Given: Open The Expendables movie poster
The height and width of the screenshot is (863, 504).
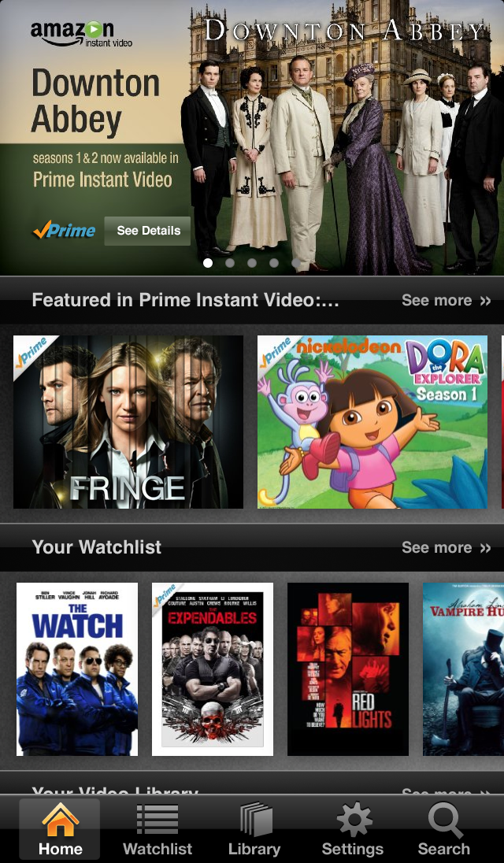Looking at the screenshot, I should click(213, 669).
